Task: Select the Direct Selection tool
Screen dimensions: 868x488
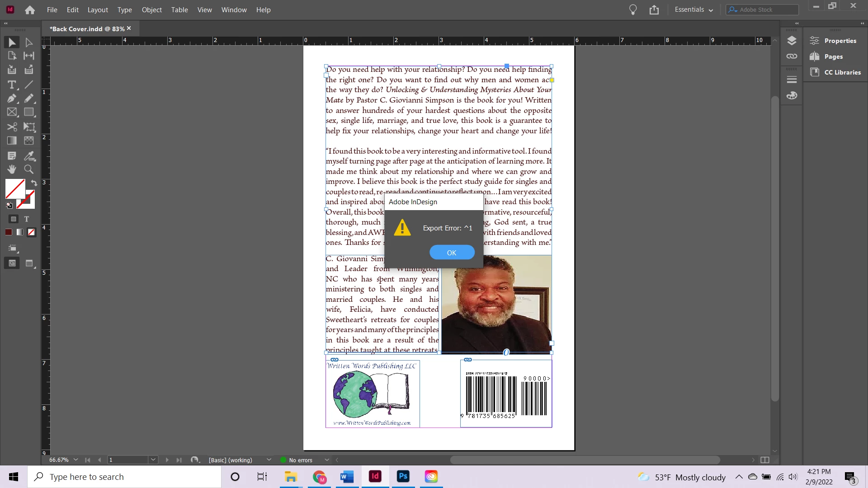Action: pyautogui.click(x=29, y=42)
